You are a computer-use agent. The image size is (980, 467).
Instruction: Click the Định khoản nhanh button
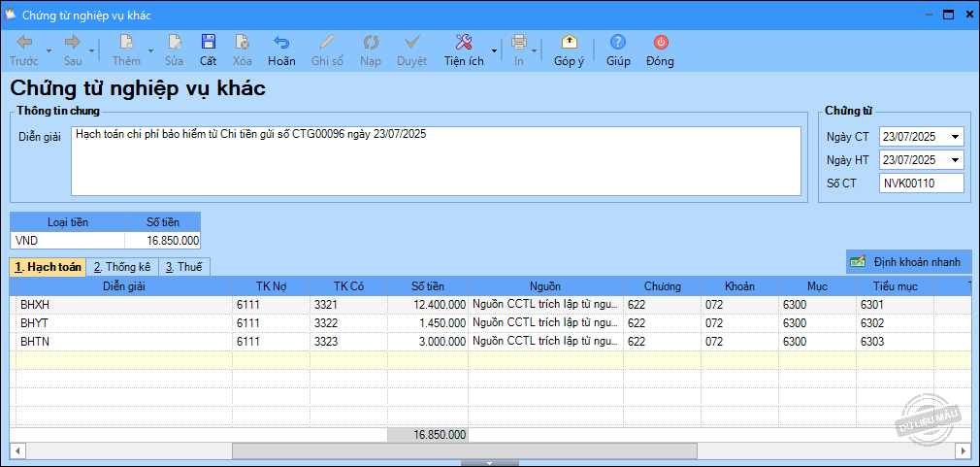click(x=909, y=262)
